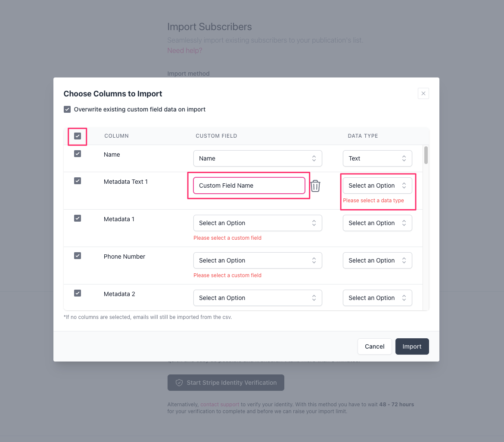
Task: Open custom field dropdown for Phone Number
Action: [257, 260]
